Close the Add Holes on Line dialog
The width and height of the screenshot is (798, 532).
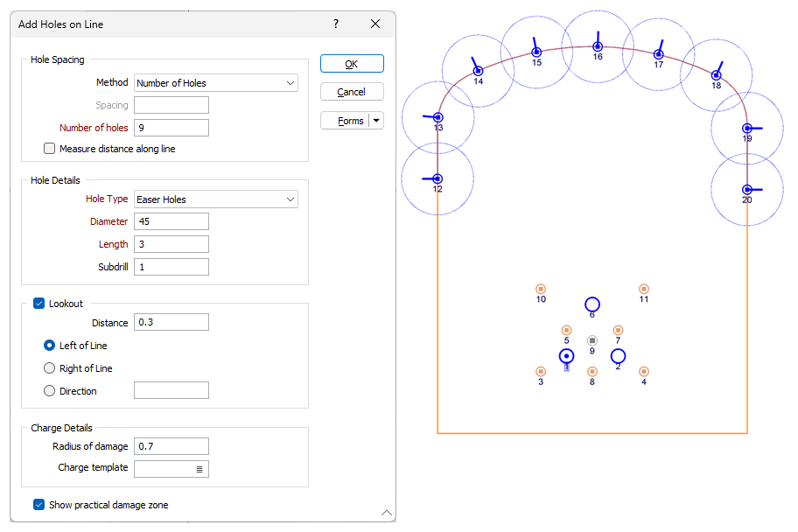point(375,24)
